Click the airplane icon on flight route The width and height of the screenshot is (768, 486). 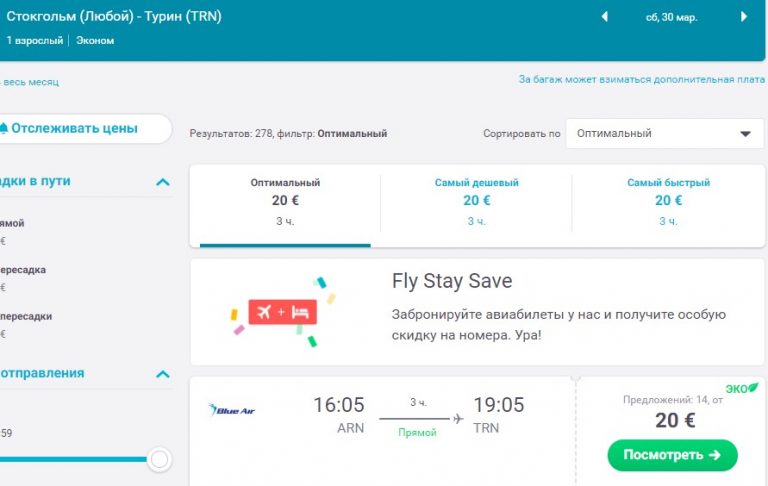(x=458, y=418)
